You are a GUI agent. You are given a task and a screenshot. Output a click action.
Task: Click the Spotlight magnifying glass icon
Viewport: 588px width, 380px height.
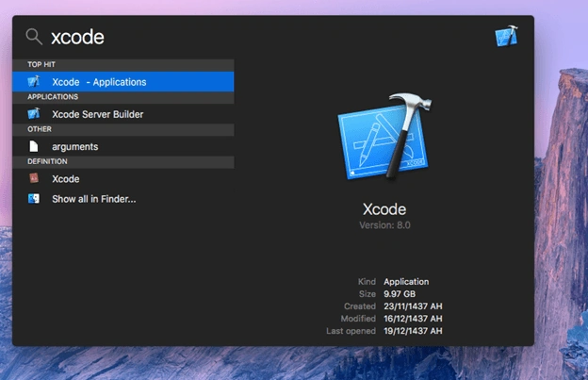coord(34,37)
